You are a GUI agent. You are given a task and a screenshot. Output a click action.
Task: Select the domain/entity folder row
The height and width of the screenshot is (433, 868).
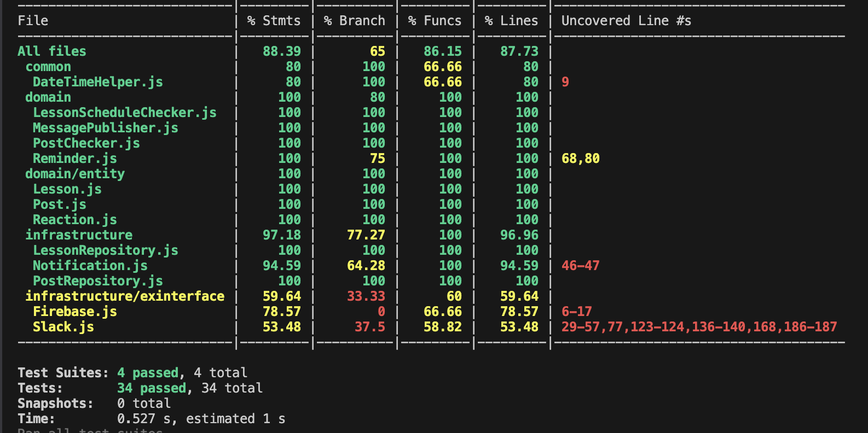(75, 174)
